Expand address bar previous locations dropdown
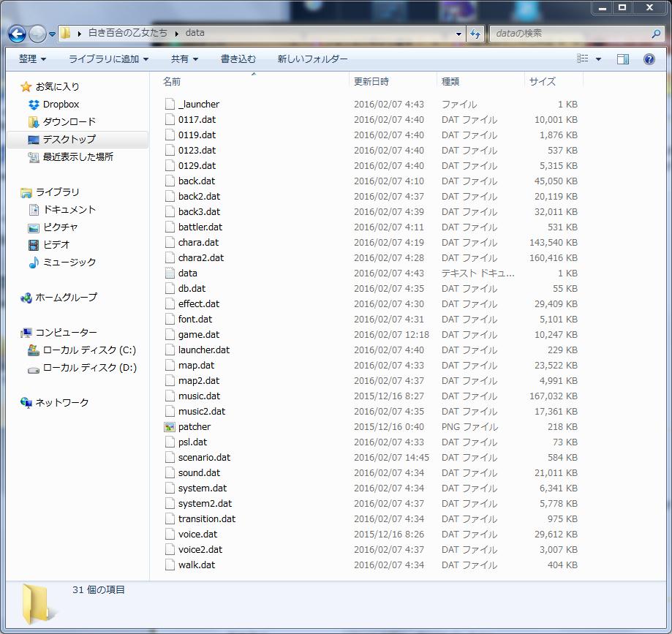The image size is (672, 634). pos(458,34)
